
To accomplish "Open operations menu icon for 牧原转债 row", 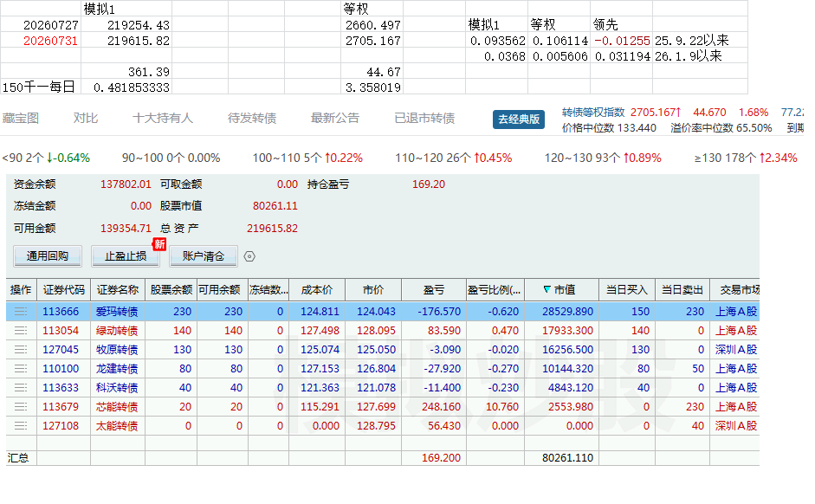I will [21, 350].
